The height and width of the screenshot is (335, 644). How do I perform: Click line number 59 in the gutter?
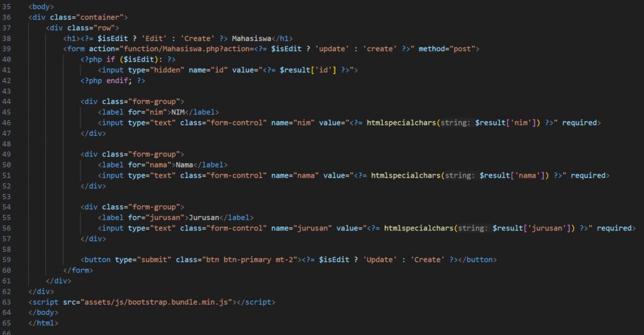click(8, 260)
